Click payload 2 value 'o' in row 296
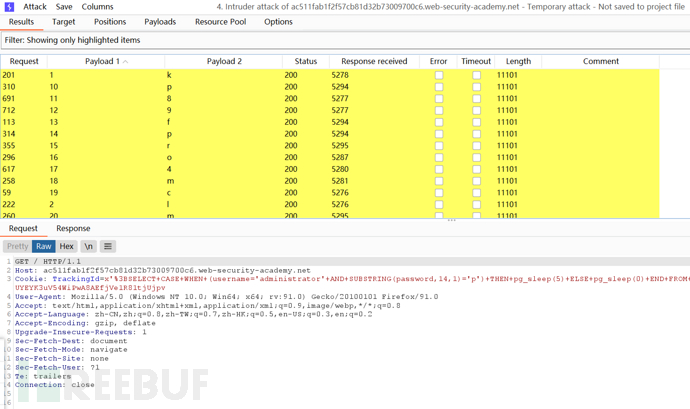This screenshot has width=690, height=409. tap(169, 158)
